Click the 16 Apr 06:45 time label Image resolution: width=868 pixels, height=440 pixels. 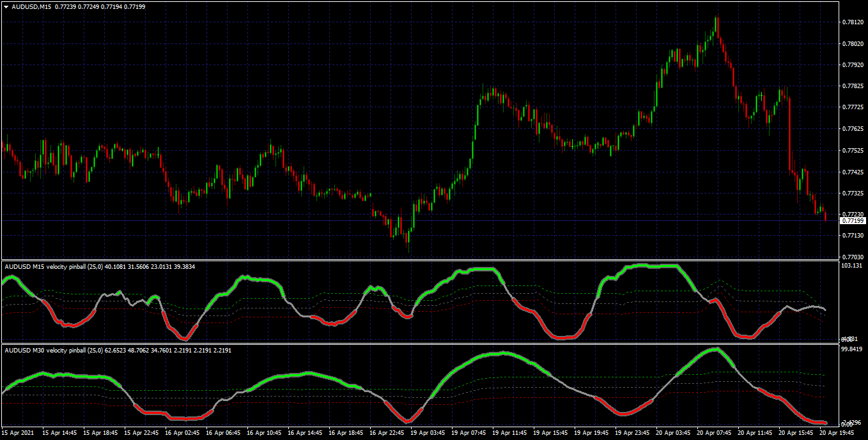pos(223,432)
